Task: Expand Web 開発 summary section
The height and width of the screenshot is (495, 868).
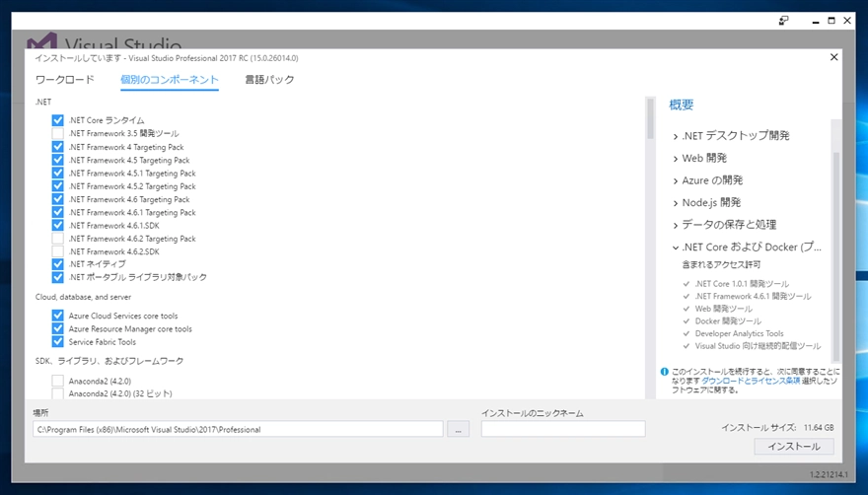Action: 675,159
